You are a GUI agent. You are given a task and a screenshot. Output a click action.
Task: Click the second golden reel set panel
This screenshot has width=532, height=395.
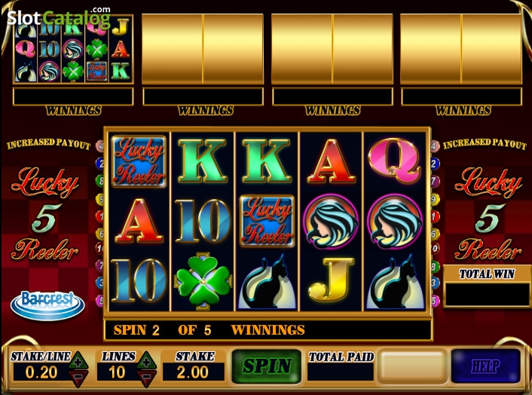point(203,49)
